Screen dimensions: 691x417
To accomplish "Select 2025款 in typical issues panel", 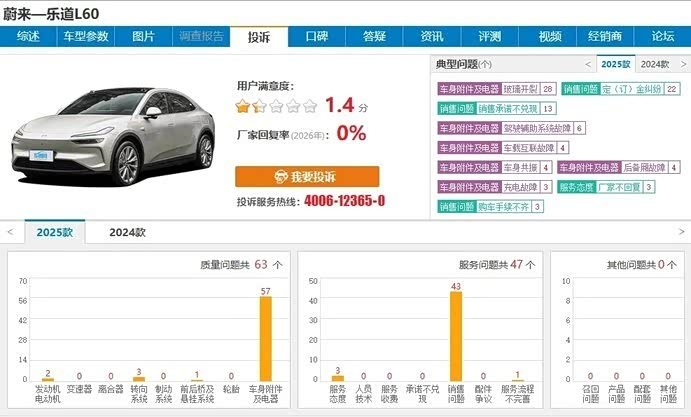I will (616, 64).
